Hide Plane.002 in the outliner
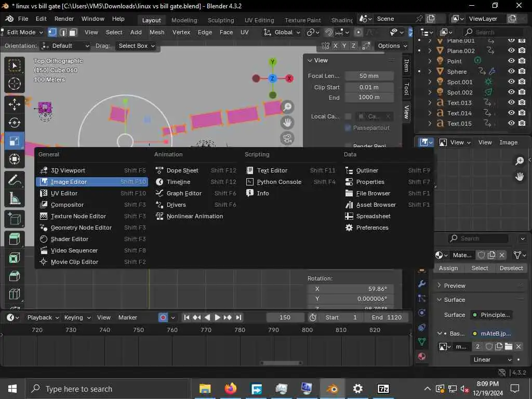The width and height of the screenshot is (532, 399). [x=511, y=50]
